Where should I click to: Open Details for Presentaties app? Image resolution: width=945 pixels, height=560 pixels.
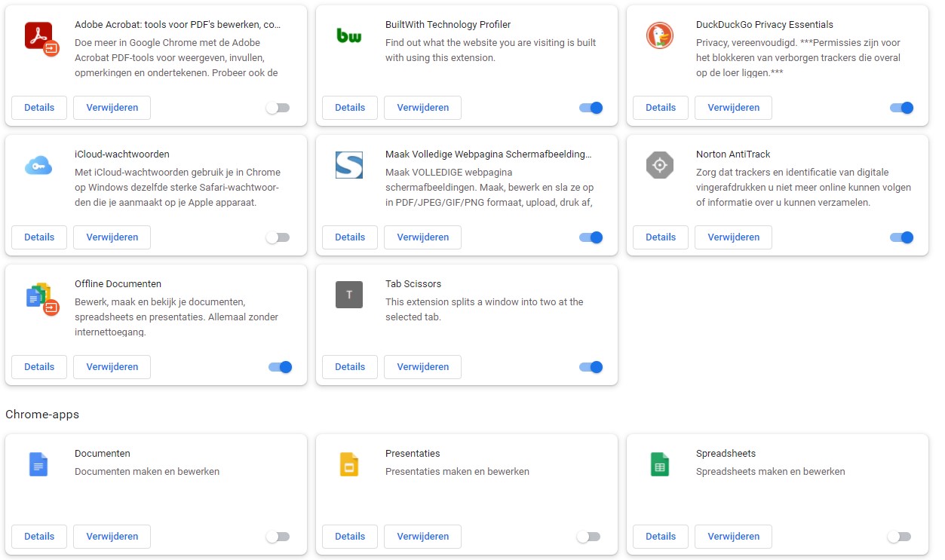tap(350, 537)
